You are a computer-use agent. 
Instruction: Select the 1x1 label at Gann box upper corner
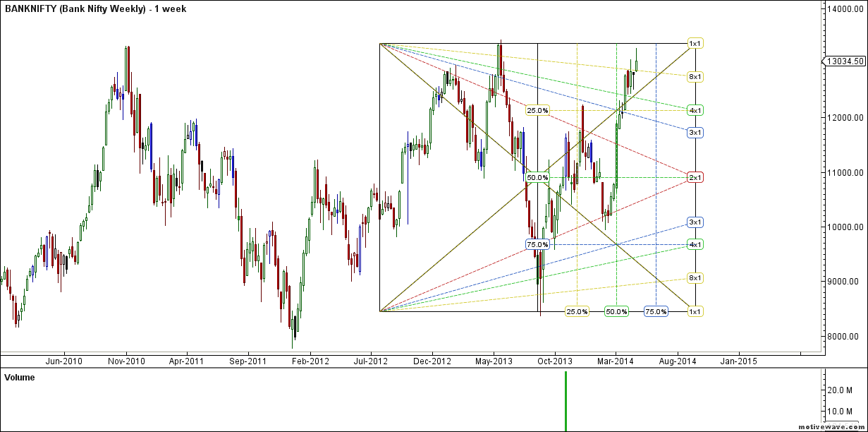pos(695,44)
